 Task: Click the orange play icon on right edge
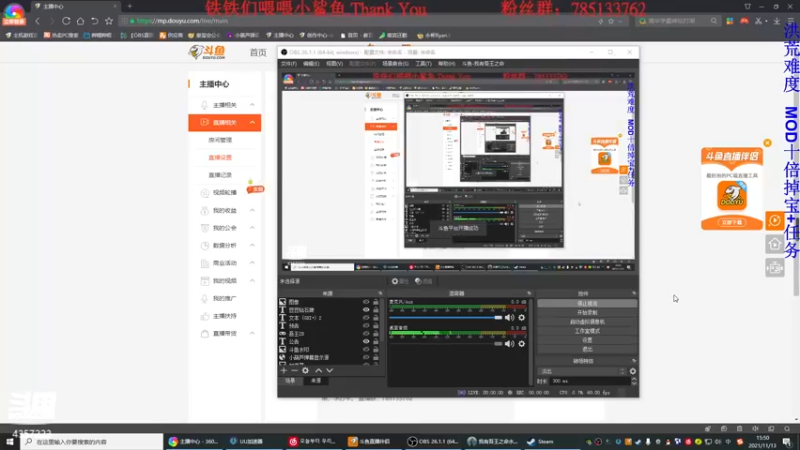click(774, 221)
